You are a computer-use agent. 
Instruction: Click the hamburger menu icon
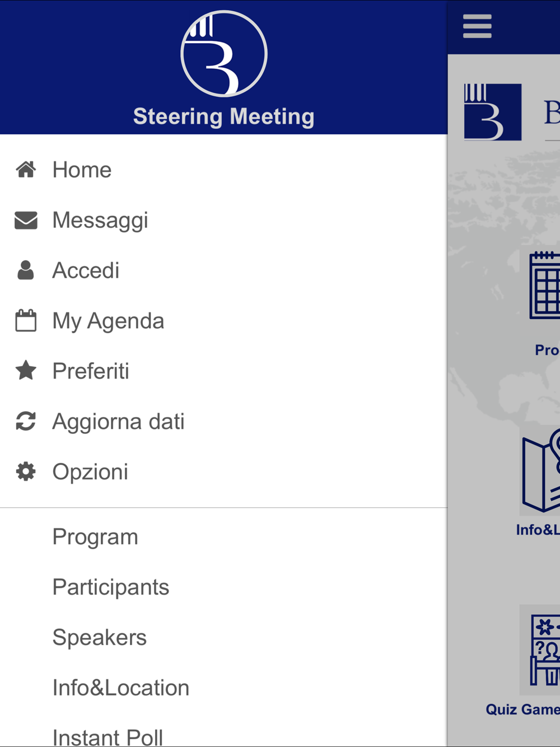(477, 26)
